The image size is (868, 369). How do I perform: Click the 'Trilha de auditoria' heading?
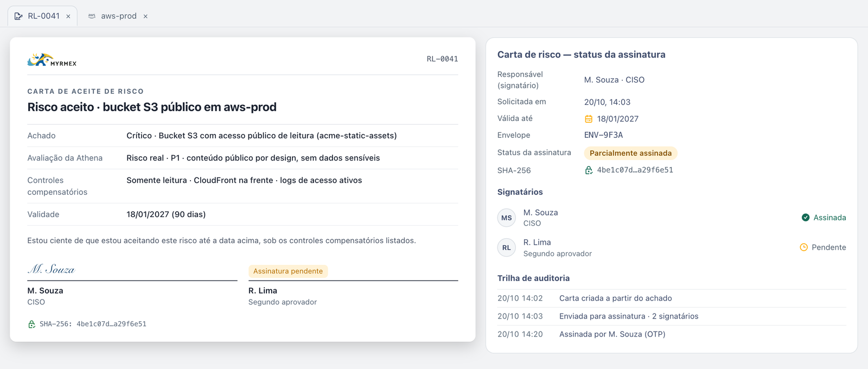click(x=533, y=278)
